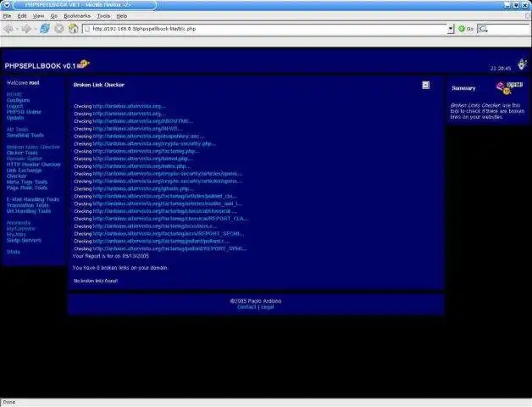This screenshot has width=532, height=407.
Task: Open the Back button history dropdown arrow
Action: pyautogui.click(x=17, y=29)
